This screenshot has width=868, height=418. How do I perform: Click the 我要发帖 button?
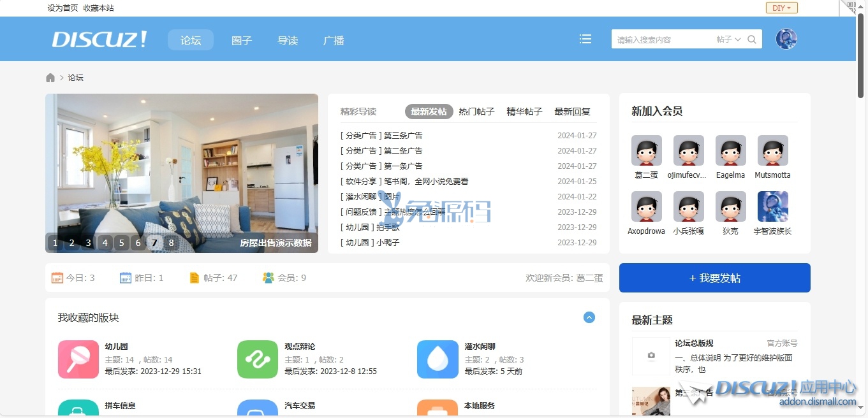point(714,278)
